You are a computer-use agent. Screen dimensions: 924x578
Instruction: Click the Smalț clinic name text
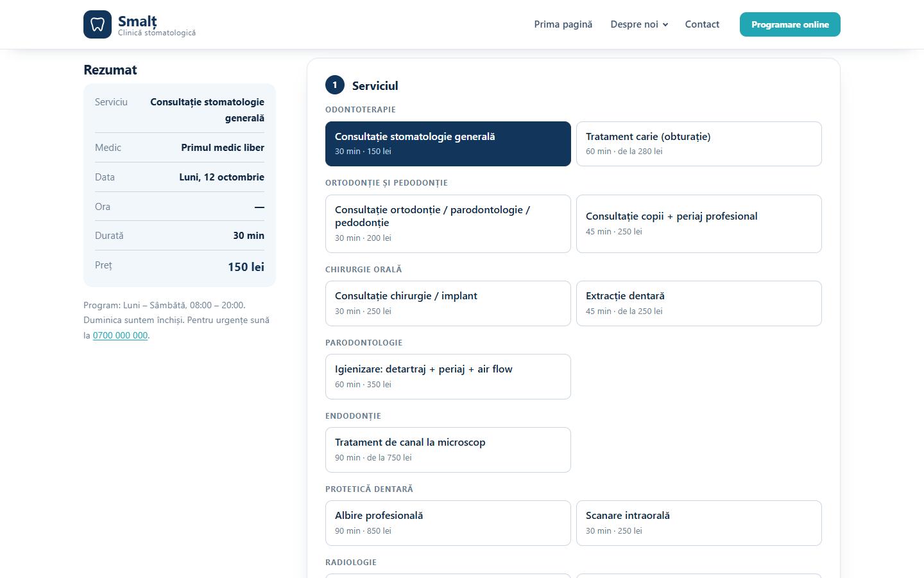[137, 21]
